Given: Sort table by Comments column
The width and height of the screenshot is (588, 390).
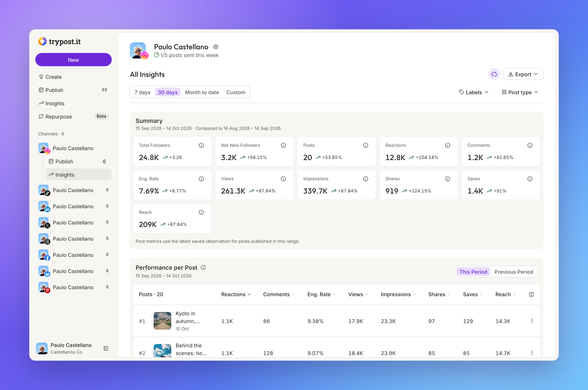Looking at the screenshot, I should (279, 294).
